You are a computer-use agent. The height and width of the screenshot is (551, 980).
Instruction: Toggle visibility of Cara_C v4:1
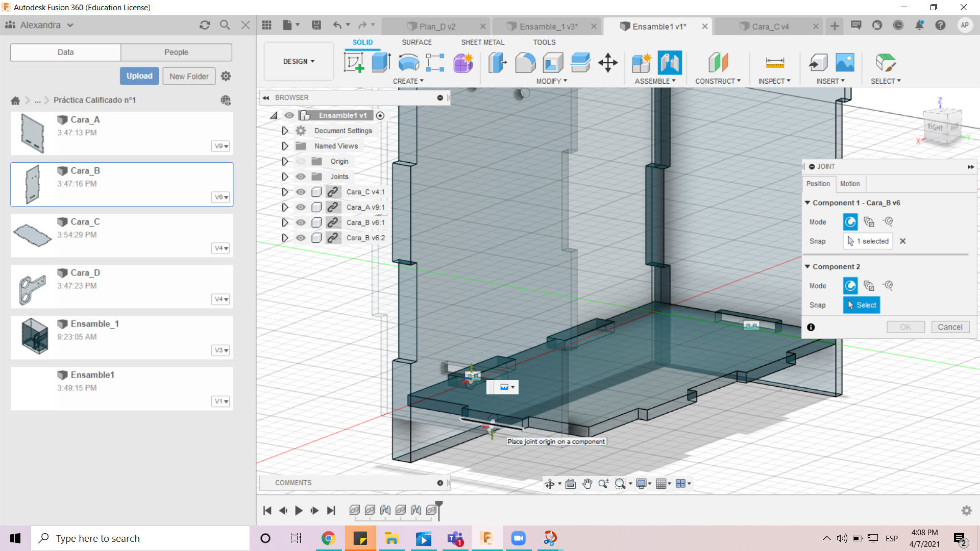[x=299, y=192]
